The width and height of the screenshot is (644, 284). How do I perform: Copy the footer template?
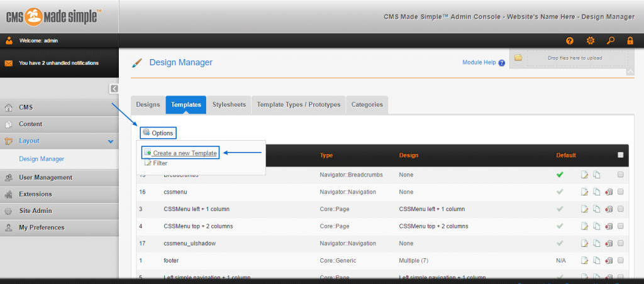tap(597, 261)
